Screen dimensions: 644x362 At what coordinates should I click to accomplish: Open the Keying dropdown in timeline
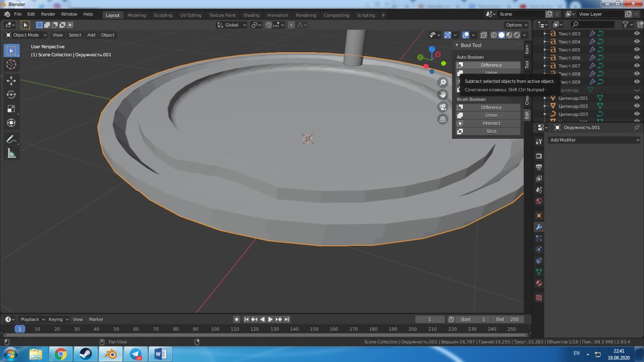click(x=58, y=319)
